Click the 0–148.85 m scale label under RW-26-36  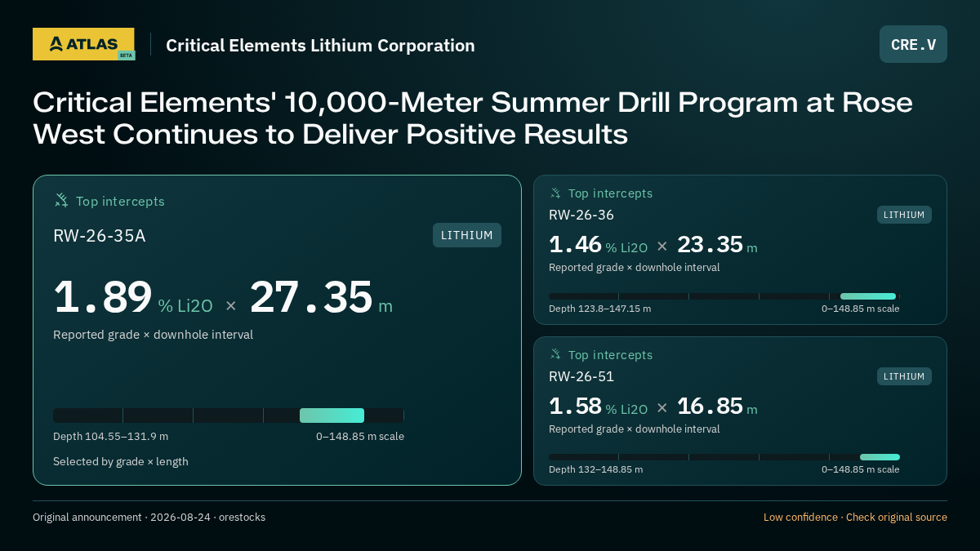pos(860,309)
